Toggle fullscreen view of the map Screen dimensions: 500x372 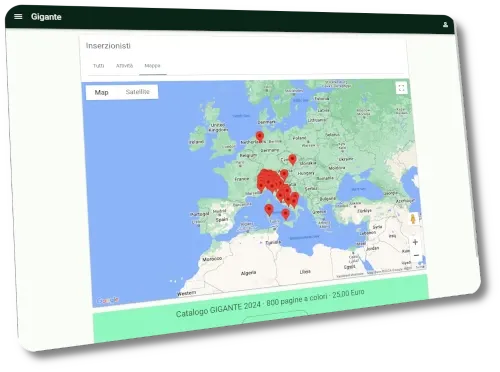click(402, 88)
